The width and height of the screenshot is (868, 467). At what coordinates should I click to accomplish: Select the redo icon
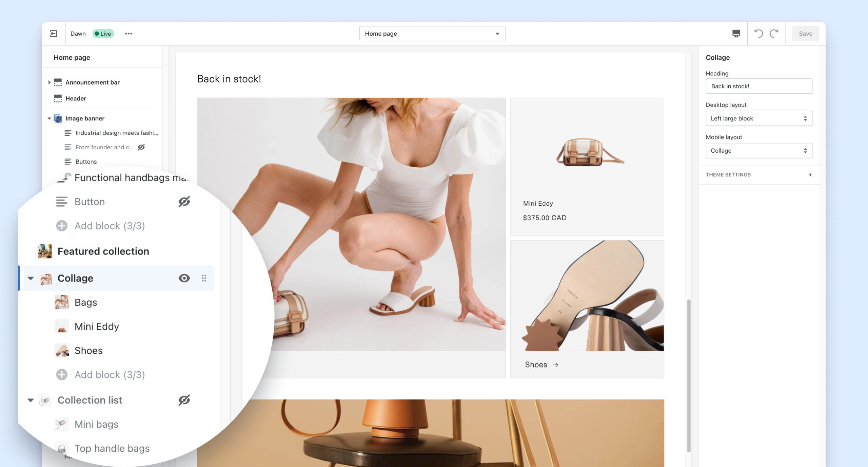point(774,33)
